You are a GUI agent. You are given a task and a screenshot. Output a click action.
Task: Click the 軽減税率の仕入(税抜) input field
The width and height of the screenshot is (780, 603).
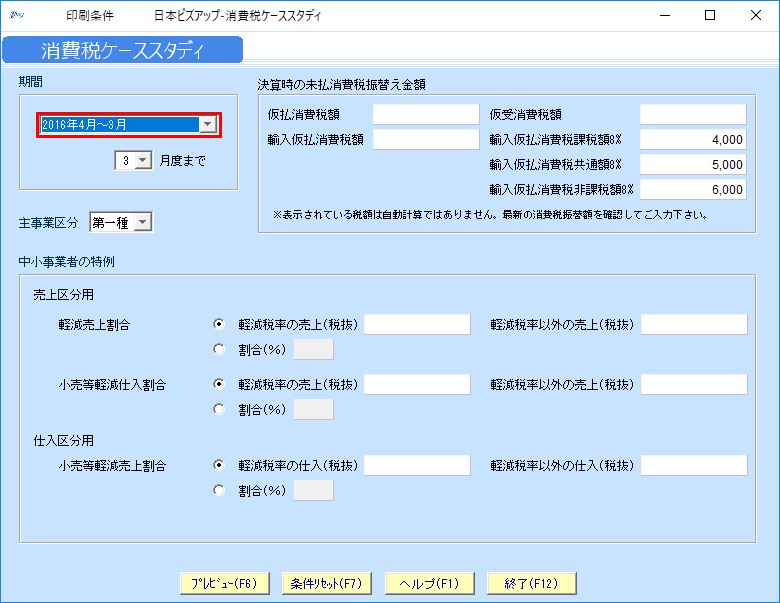pyautogui.click(x=417, y=465)
